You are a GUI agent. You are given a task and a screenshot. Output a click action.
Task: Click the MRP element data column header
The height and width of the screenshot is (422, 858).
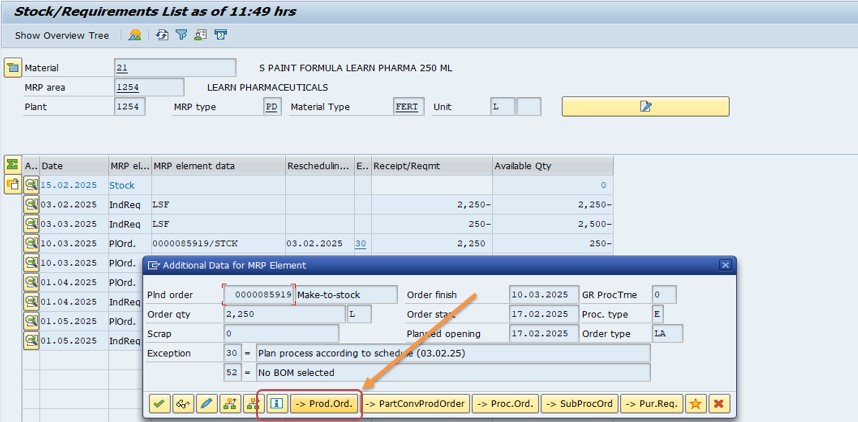point(218,165)
